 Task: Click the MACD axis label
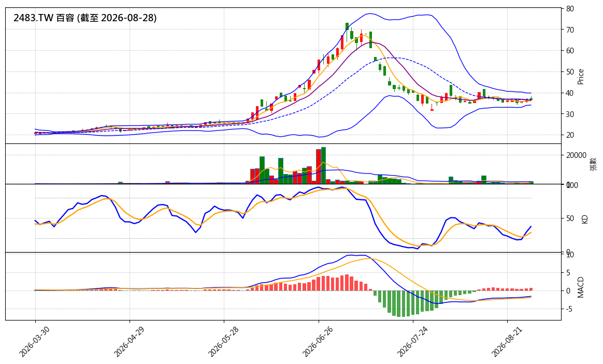(x=581, y=287)
